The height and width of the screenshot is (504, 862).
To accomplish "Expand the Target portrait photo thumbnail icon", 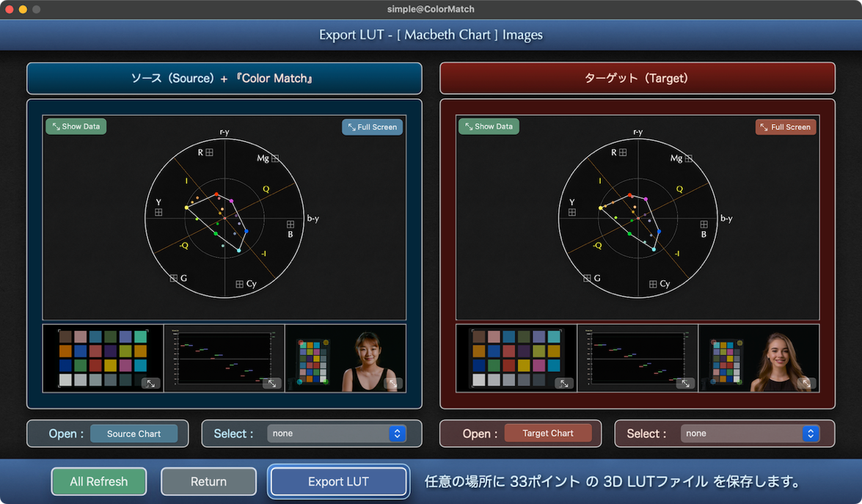I will pos(806,383).
